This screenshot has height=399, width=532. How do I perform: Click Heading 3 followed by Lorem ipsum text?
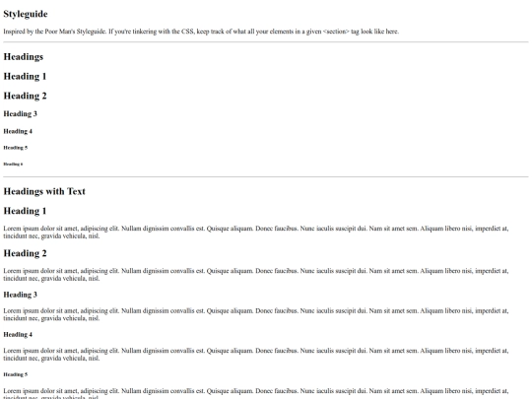click(20, 295)
